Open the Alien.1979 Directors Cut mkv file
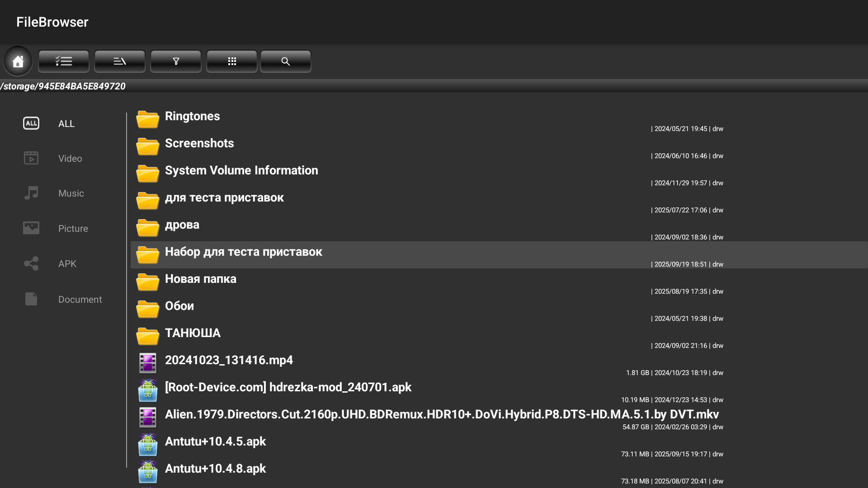The image size is (868, 488). pos(441,415)
